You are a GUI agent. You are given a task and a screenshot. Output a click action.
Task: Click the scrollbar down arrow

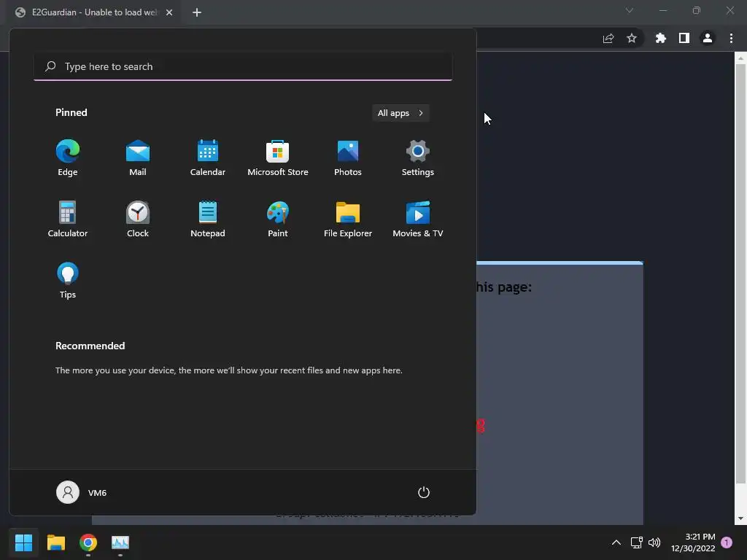point(740,518)
